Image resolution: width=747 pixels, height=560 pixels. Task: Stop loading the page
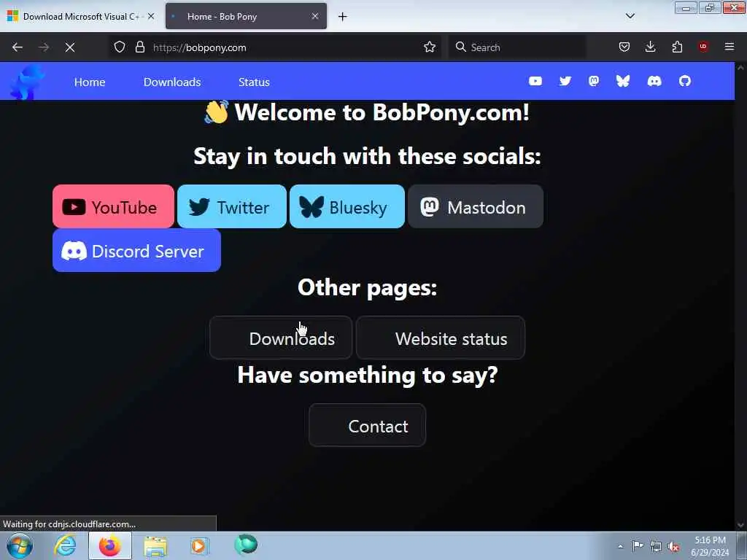[x=69, y=47]
